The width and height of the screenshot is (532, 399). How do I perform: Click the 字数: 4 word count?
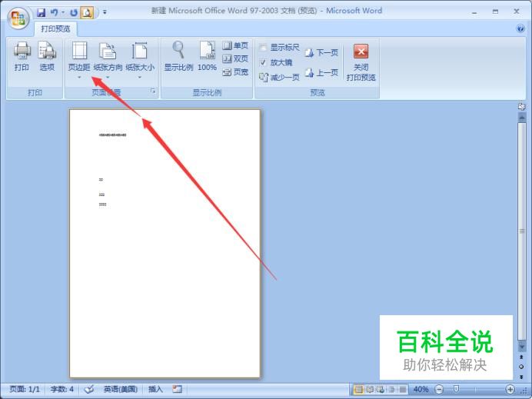click(62, 389)
